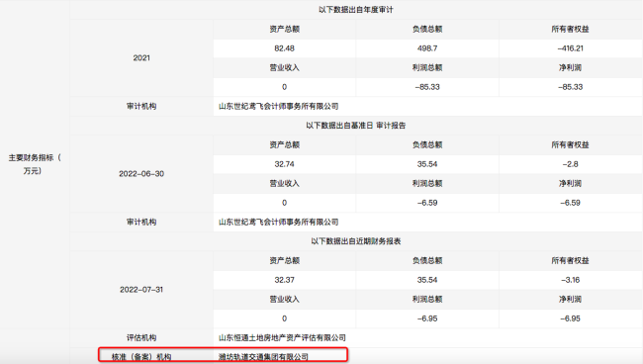Click the 评估机构 label

(x=141, y=337)
